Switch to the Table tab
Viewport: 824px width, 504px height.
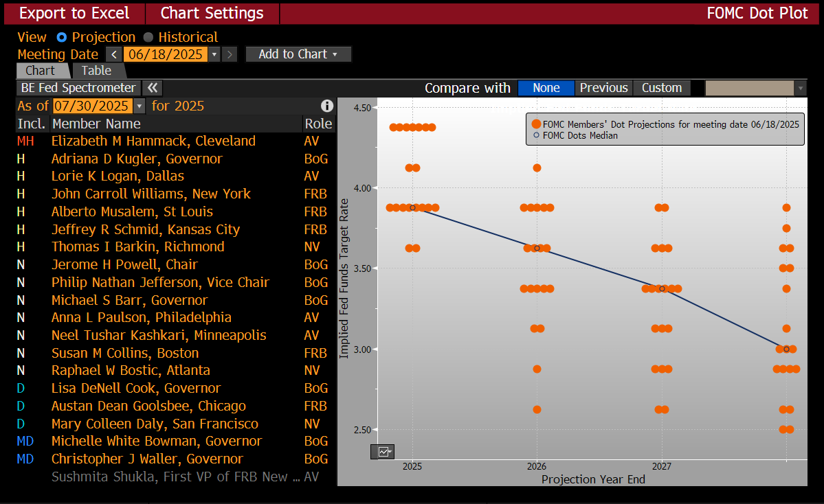[x=97, y=71]
